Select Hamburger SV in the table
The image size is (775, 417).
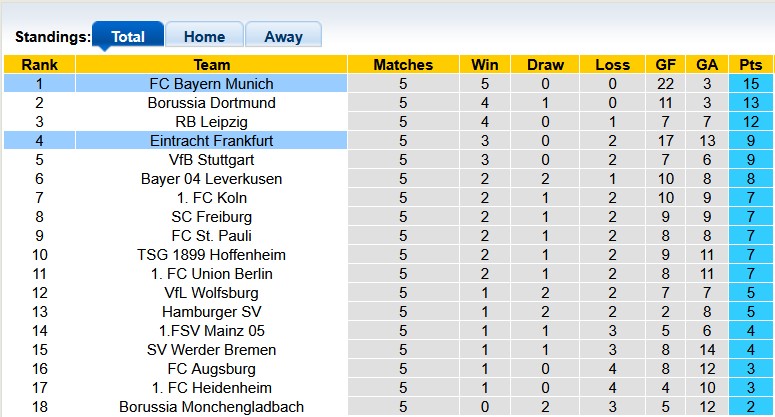[211, 312]
